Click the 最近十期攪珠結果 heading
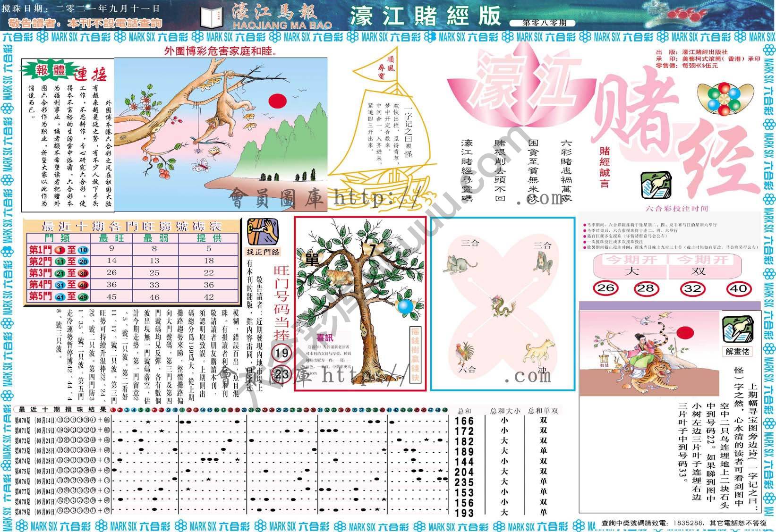Image resolution: width=776 pixels, height=532 pixels. tap(63, 410)
